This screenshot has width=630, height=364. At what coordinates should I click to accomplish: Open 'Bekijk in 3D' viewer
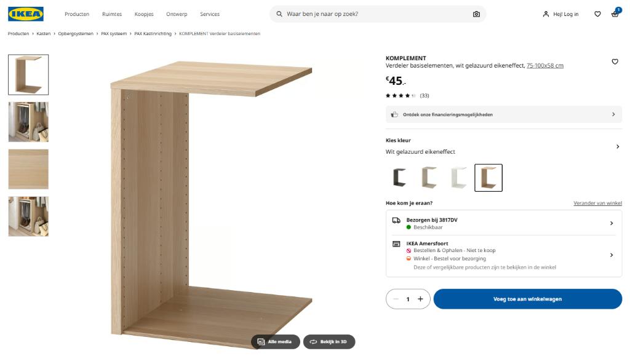tap(329, 342)
